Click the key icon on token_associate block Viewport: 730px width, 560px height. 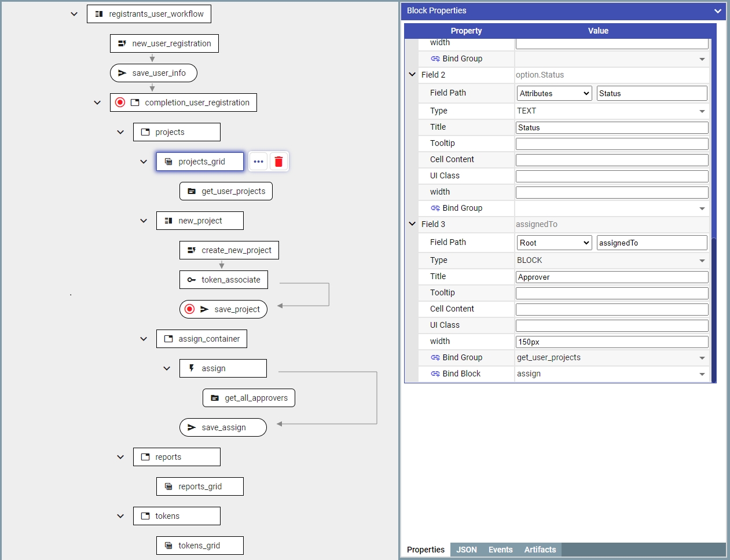click(x=192, y=280)
